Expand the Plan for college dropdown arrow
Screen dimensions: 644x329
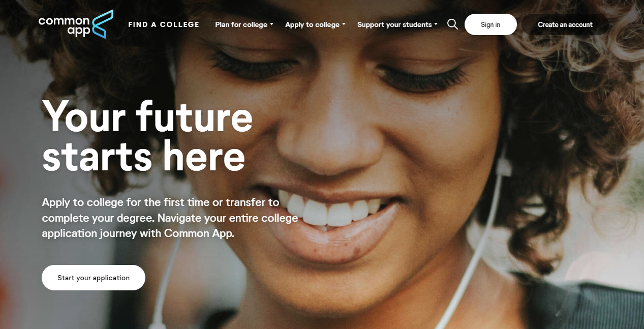(x=271, y=24)
